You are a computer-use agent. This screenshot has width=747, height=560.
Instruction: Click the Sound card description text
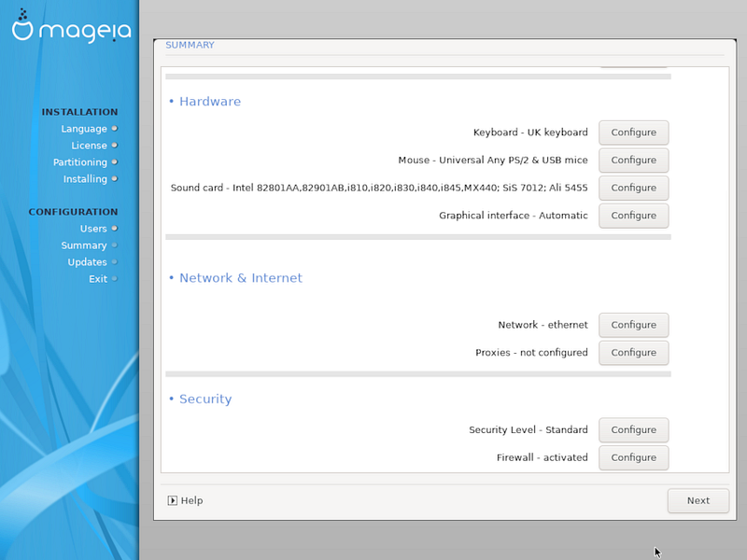click(379, 188)
